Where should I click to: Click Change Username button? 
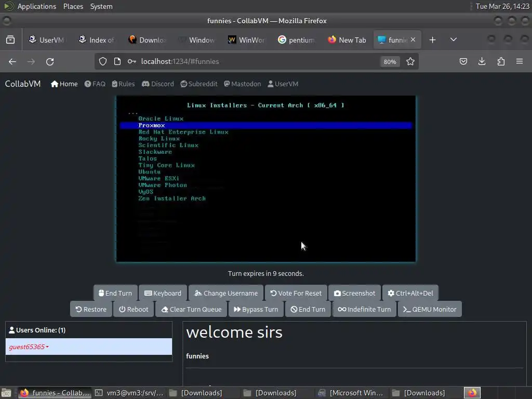coord(226,293)
